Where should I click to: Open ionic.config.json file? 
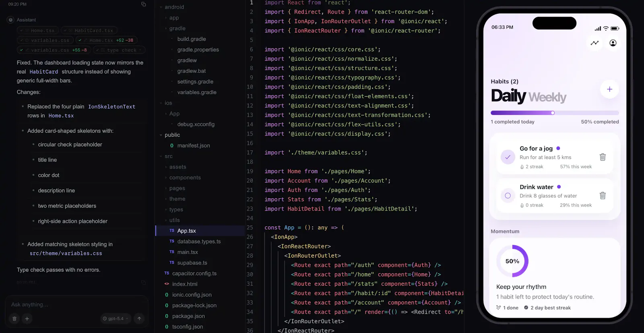point(192,295)
